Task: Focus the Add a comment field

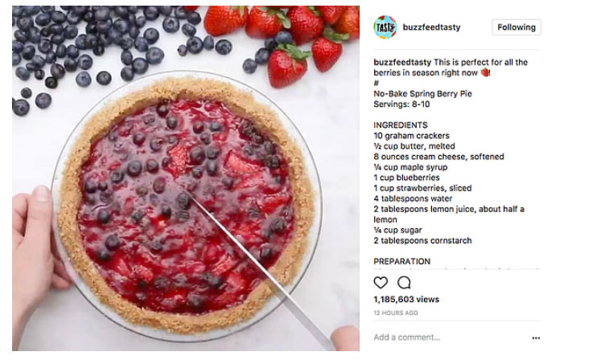Action: tap(450, 337)
